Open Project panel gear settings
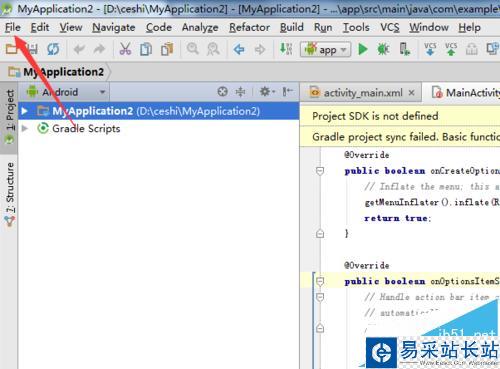The height and width of the screenshot is (369, 500). tap(267, 91)
